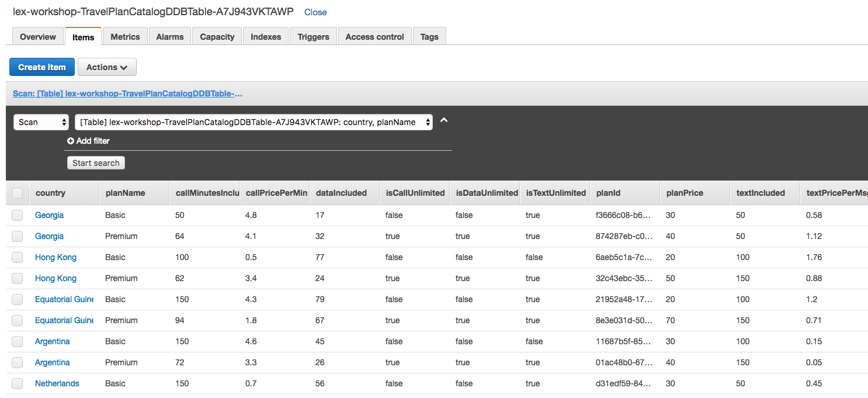Open the Hong Kong item in the Premium row
Image resolution: width=868 pixels, height=398 pixels.
coord(55,278)
